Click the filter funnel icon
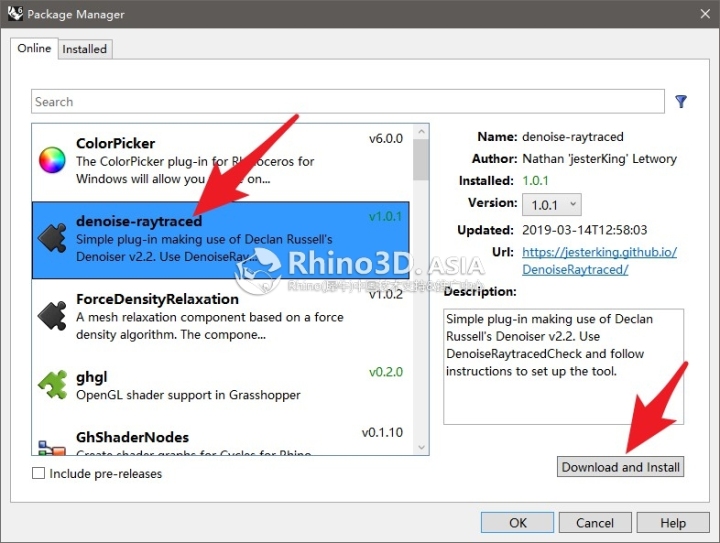This screenshot has height=543, width=720. pyautogui.click(x=681, y=101)
